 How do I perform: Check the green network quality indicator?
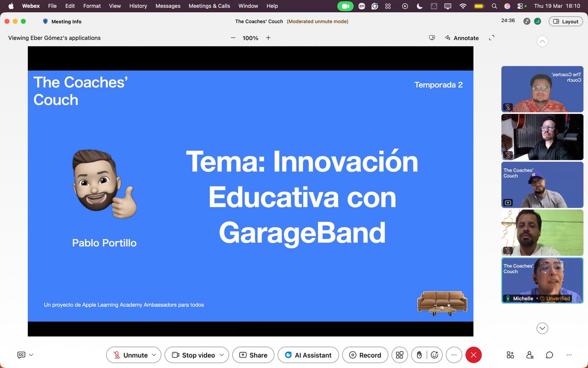[x=537, y=21]
